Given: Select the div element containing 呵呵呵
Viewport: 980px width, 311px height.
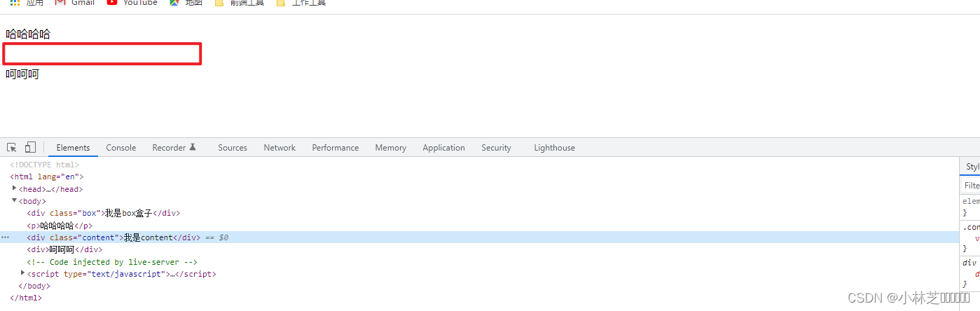Looking at the screenshot, I should tap(64, 249).
